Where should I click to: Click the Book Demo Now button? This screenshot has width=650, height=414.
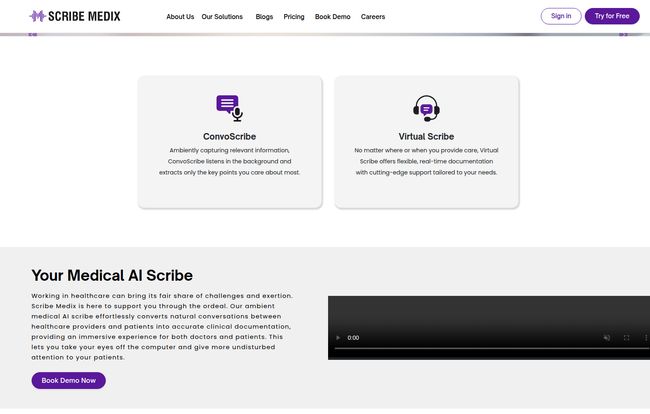(x=68, y=381)
